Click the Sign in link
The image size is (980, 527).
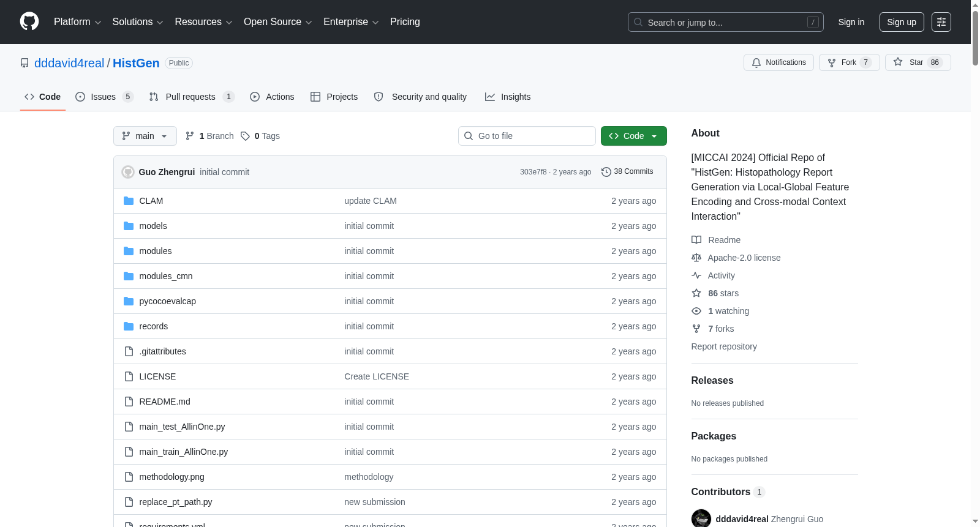(851, 22)
